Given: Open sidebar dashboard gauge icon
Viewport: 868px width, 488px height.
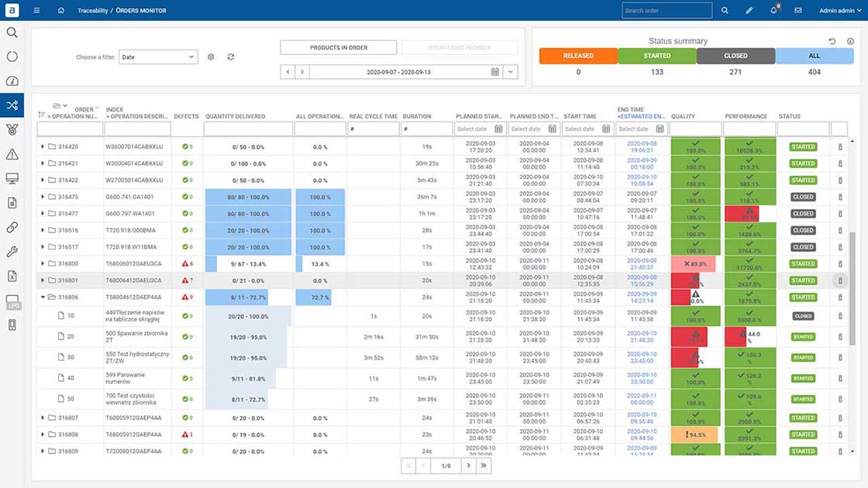Looking at the screenshot, I should (x=12, y=81).
